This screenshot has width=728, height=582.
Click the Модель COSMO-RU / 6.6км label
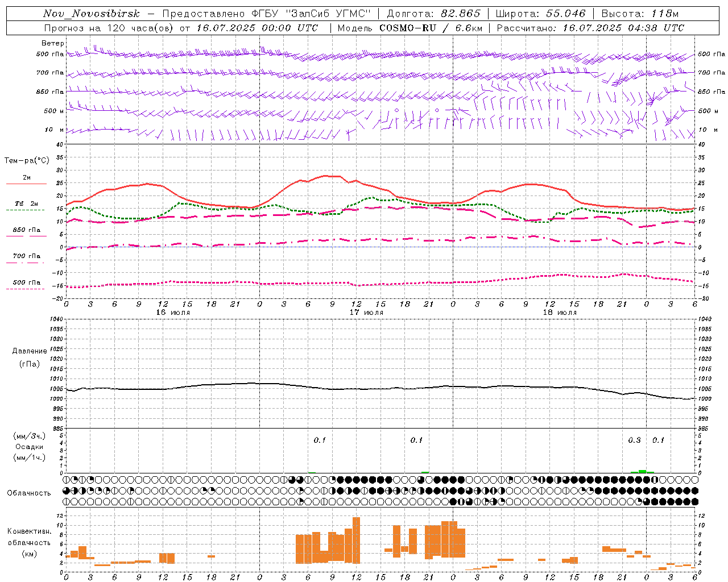(410, 28)
